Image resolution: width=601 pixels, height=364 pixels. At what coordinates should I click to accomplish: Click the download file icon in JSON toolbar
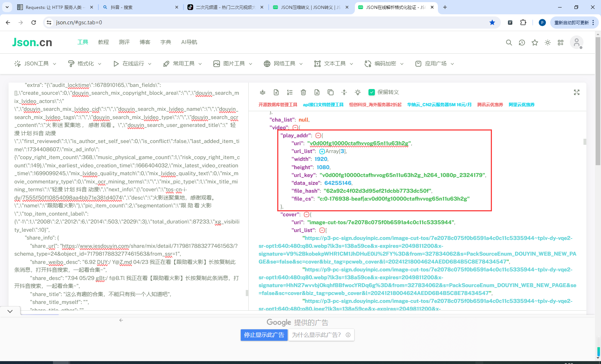click(317, 92)
